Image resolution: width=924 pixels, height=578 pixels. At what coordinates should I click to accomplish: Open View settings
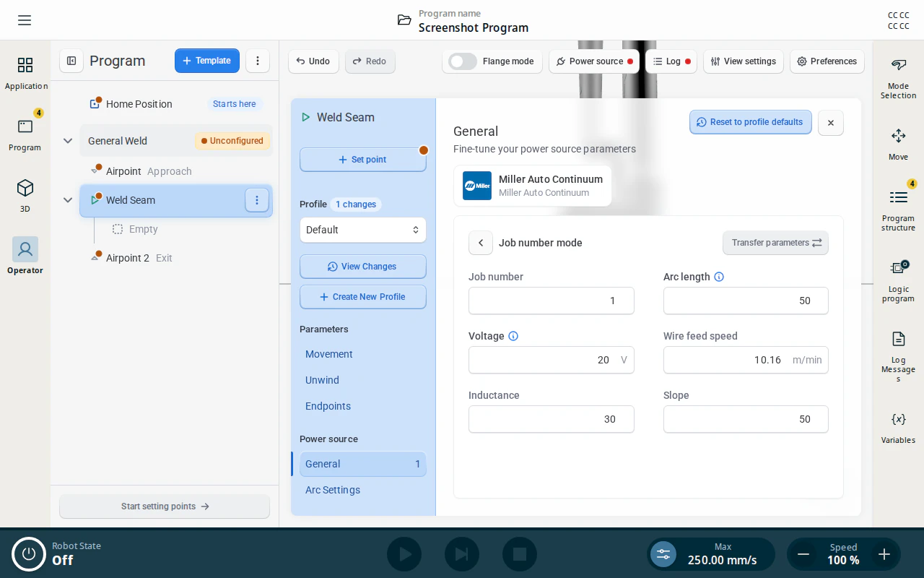743,61
